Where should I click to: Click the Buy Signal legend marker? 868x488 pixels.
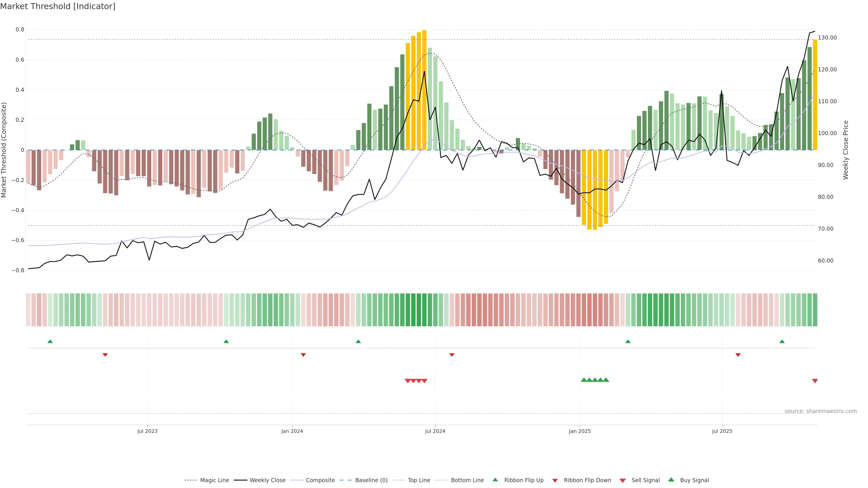click(x=671, y=480)
